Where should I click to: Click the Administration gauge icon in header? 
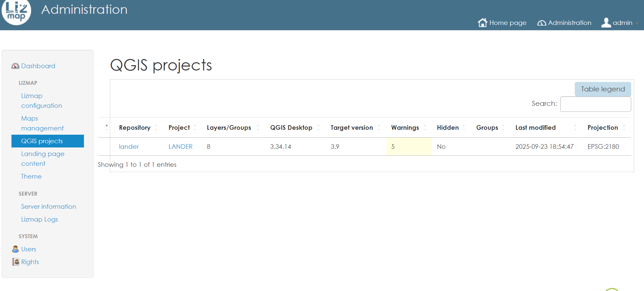542,23
